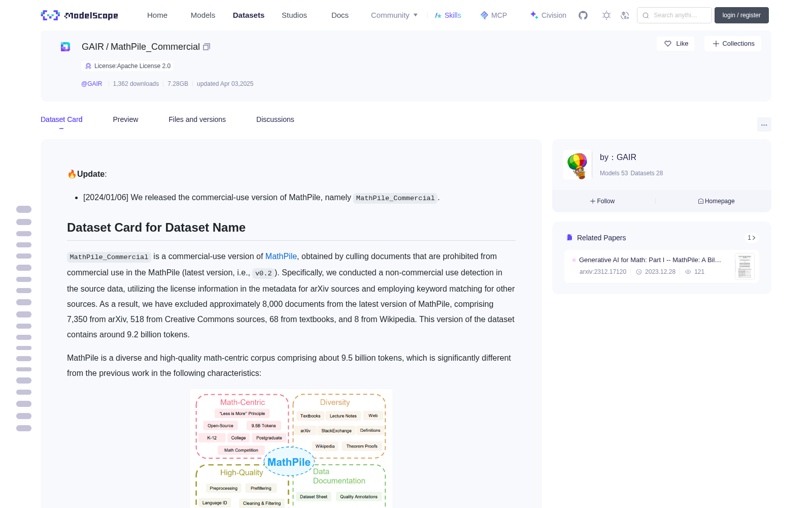Open the ModelScope logo homepage
This screenshot has width=812, height=508.
[x=79, y=15]
